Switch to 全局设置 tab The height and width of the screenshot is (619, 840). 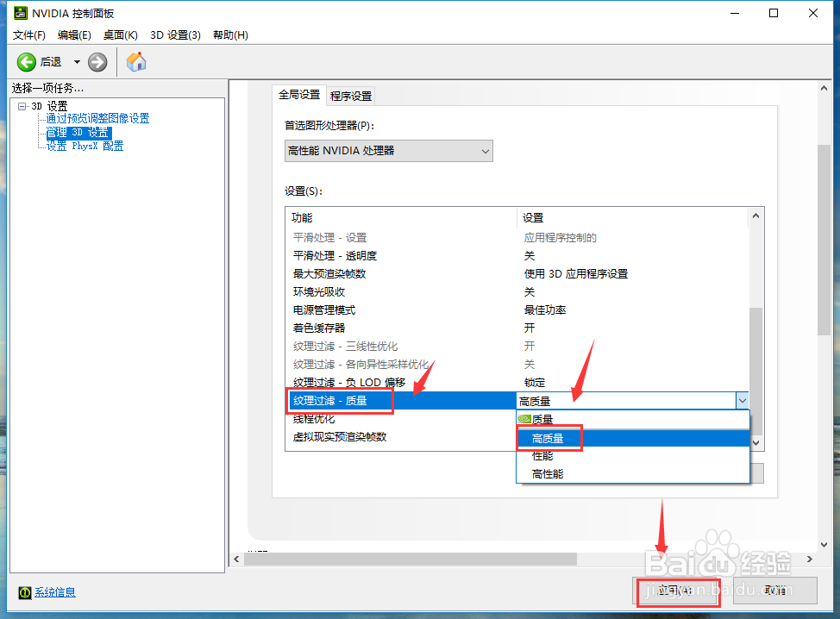pyautogui.click(x=299, y=95)
